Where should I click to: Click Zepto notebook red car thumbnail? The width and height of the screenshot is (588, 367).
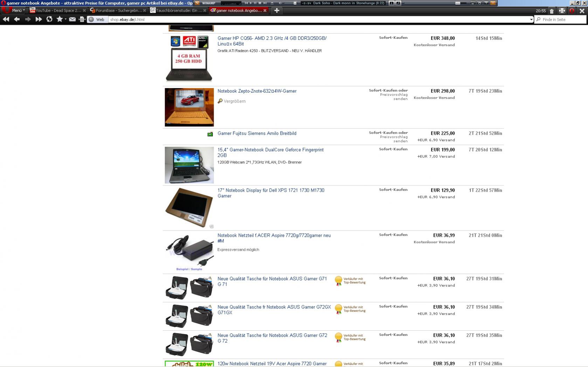pyautogui.click(x=189, y=107)
